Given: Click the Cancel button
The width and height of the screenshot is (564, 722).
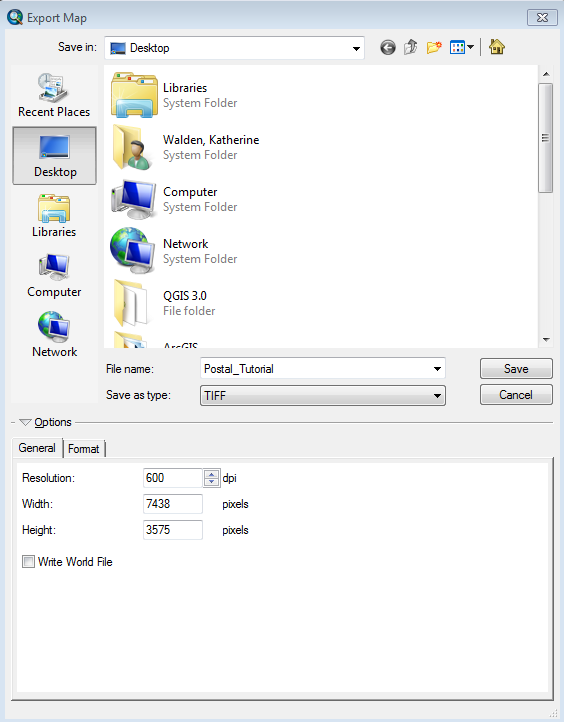Looking at the screenshot, I should click(x=516, y=395).
